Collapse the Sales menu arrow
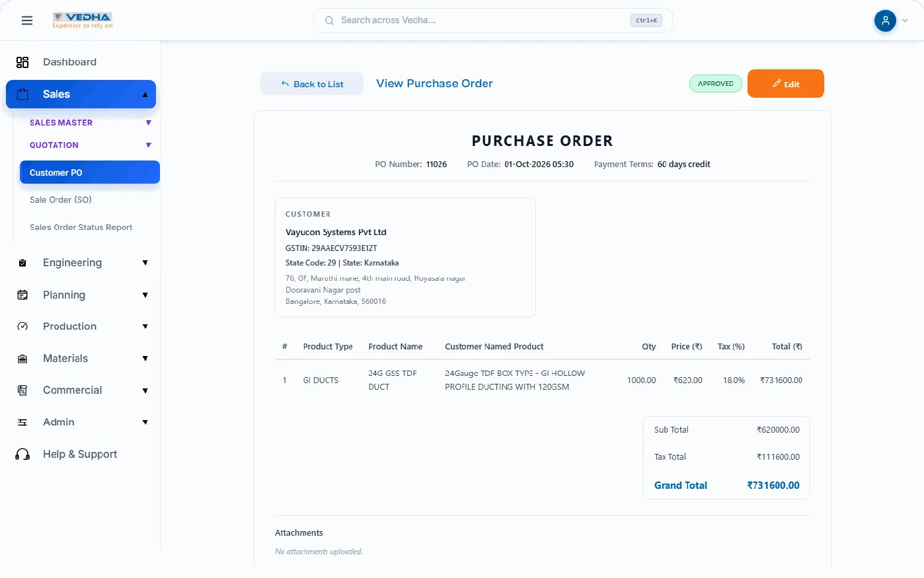924x578 pixels. click(145, 94)
